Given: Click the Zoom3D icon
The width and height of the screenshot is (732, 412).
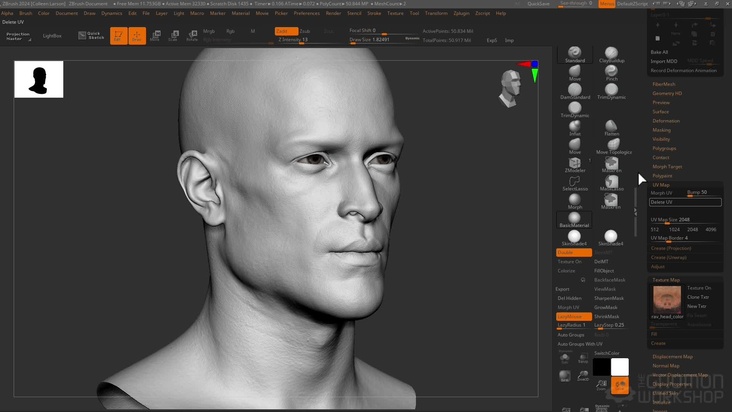Looking at the screenshot, I should [x=583, y=376].
